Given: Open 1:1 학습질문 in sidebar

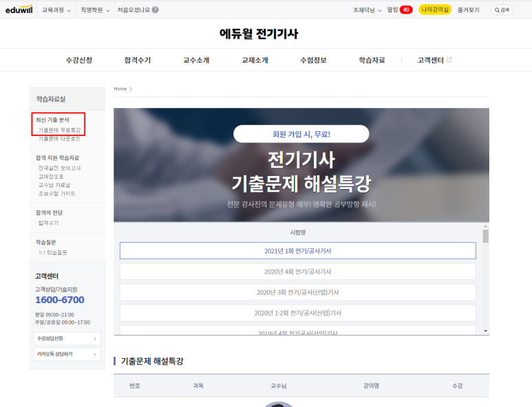Looking at the screenshot, I should (x=52, y=252).
